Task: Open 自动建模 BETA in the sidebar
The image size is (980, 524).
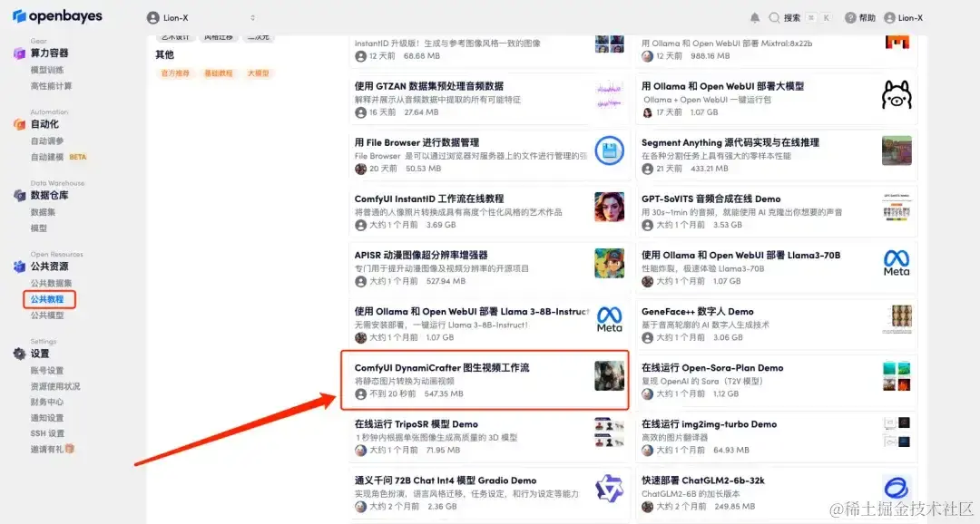Action: pyautogui.click(x=59, y=158)
